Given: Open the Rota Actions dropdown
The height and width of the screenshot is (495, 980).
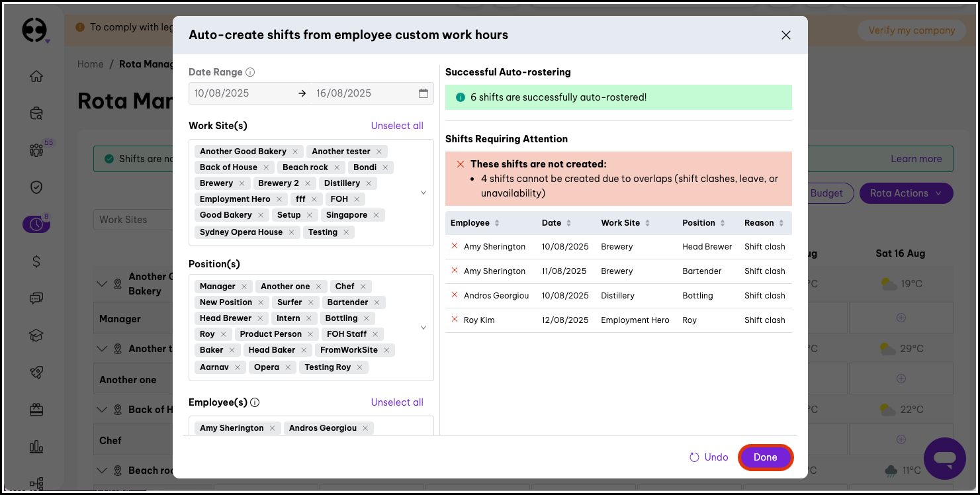Looking at the screenshot, I should point(906,193).
